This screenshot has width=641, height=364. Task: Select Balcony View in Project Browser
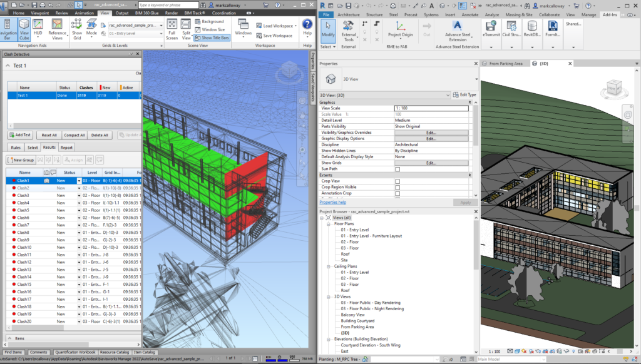(352, 315)
